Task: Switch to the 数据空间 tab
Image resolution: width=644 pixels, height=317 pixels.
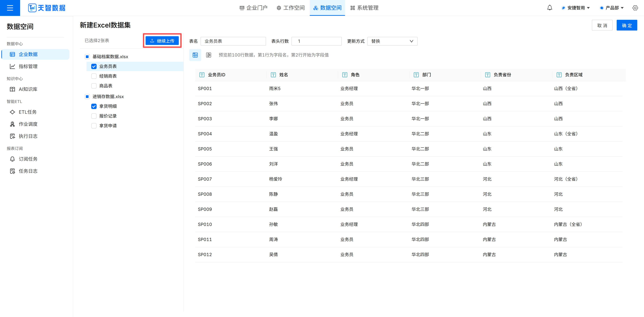Action: coord(327,8)
